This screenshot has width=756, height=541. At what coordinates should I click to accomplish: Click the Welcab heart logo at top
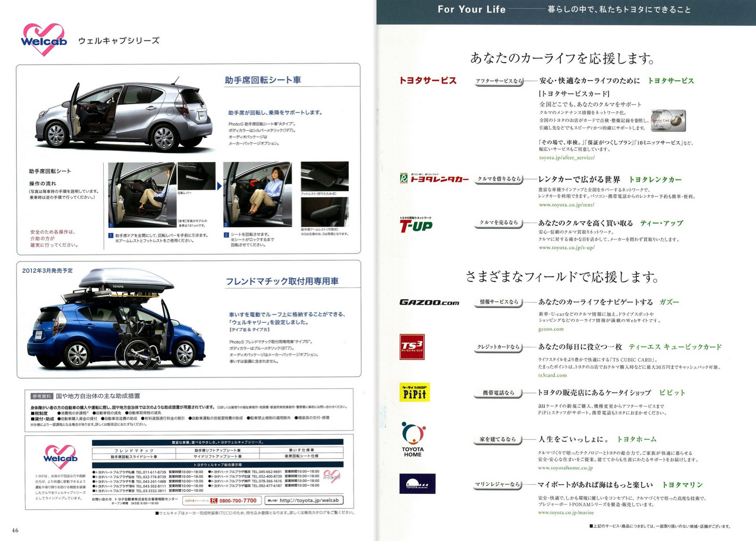[x=44, y=40]
